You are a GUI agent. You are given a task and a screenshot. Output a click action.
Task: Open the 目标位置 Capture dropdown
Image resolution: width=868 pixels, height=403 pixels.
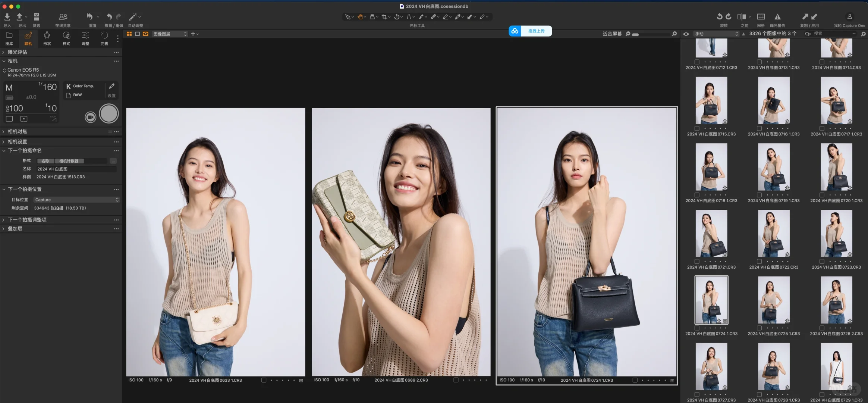[x=76, y=200]
